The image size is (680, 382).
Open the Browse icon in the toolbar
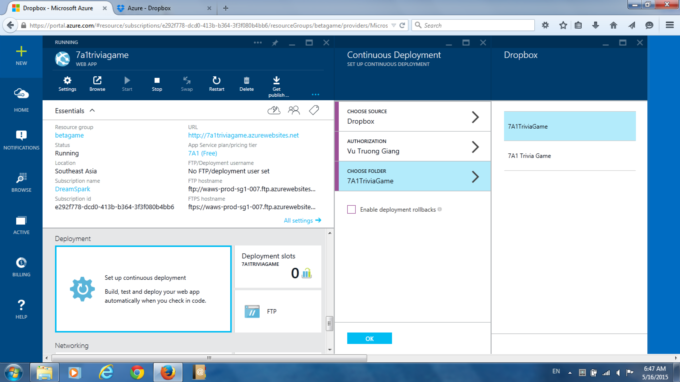coord(97,84)
